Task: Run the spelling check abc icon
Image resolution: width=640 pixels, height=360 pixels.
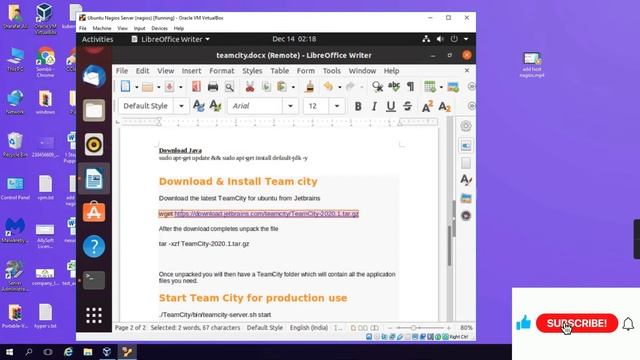Action: pos(394,87)
